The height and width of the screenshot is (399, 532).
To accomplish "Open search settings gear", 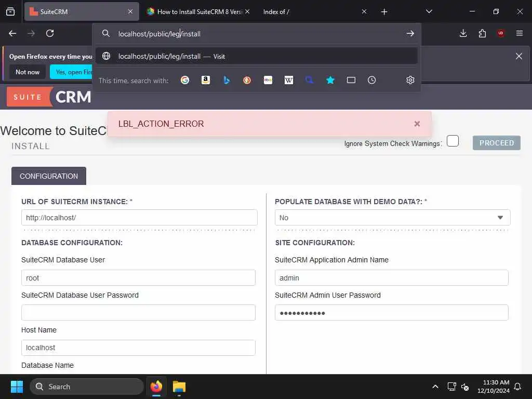I will click(x=410, y=80).
